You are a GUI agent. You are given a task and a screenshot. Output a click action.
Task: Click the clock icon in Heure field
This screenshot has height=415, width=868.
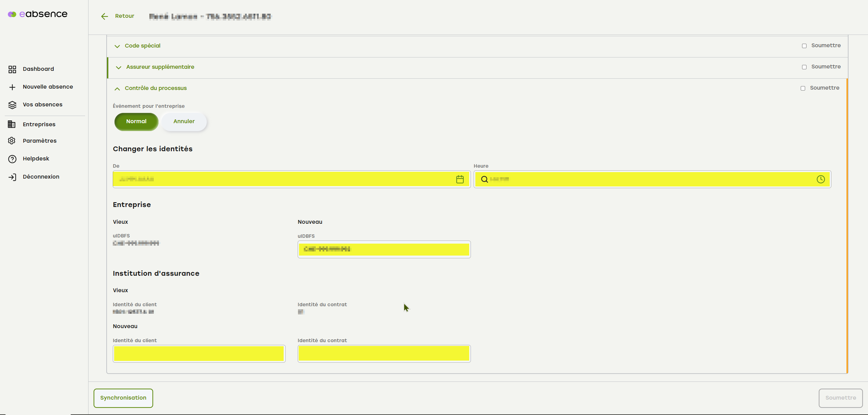[x=820, y=179]
